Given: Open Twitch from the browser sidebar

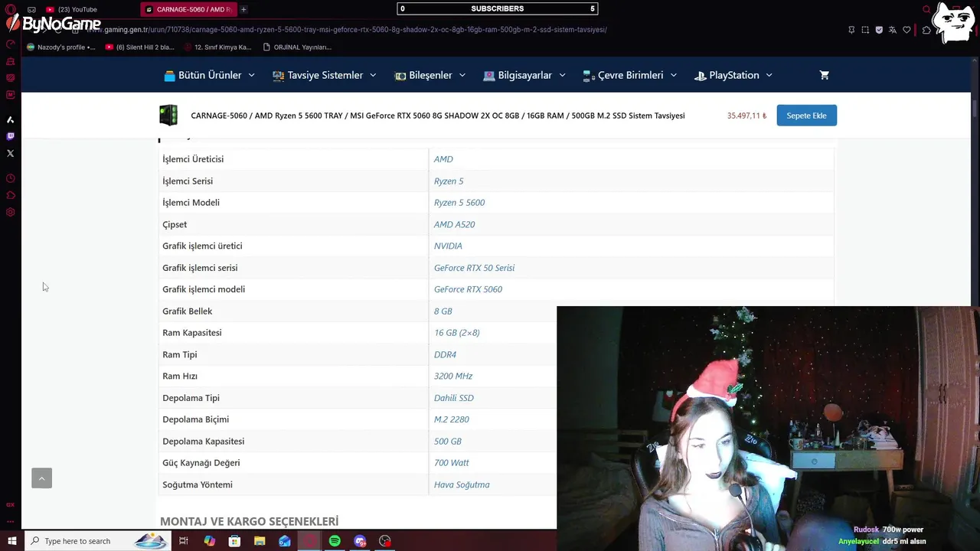Looking at the screenshot, I should click(x=11, y=136).
